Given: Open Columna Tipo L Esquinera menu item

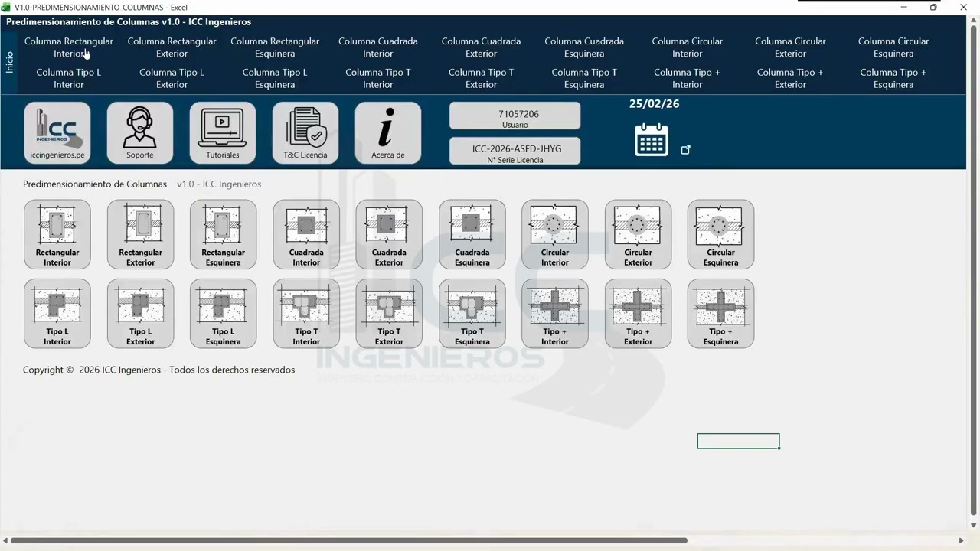Looking at the screenshot, I should [x=275, y=78].
